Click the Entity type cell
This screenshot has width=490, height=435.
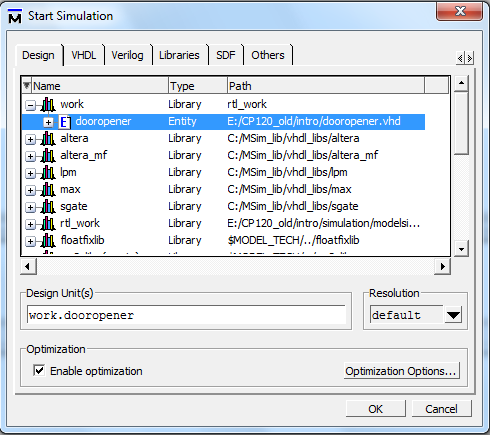(x=182, y=121)
